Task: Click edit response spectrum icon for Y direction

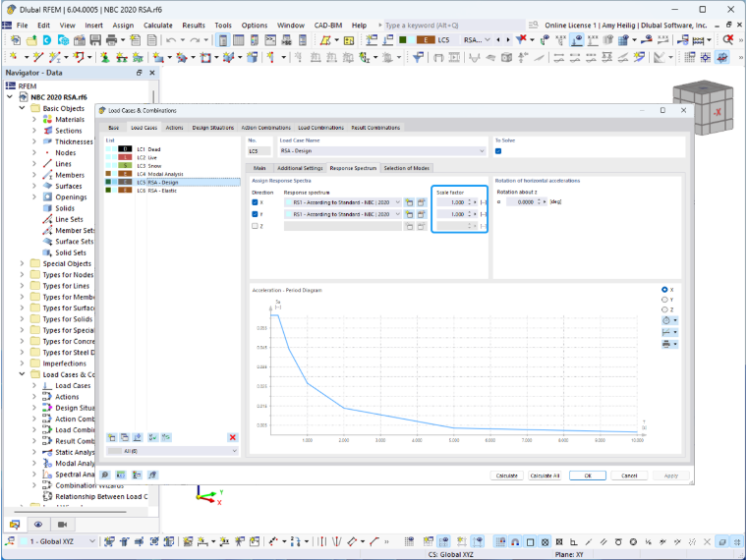Action: 421,214
